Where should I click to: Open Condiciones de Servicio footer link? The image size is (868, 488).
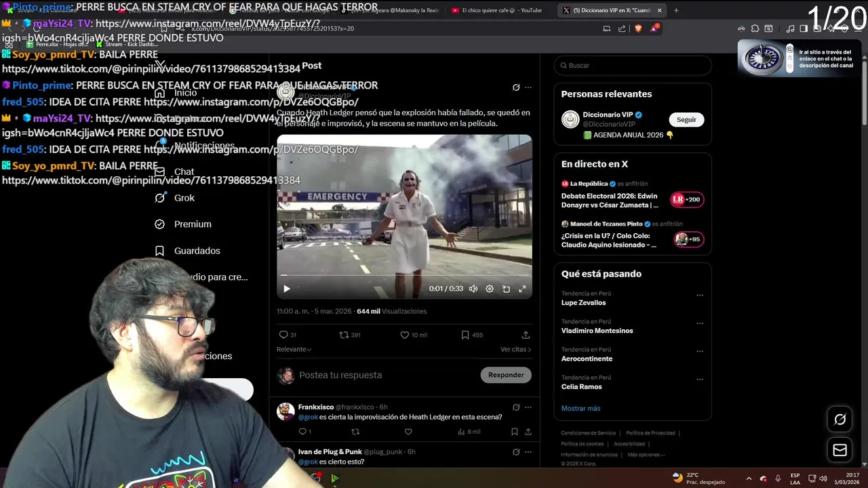[589, 433]
